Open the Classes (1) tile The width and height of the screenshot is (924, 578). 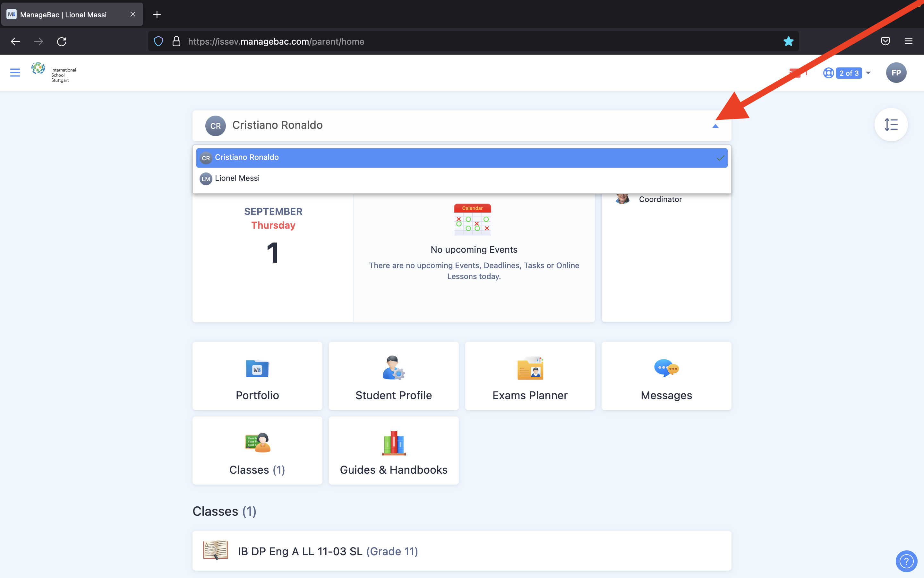(x=257, y=450)
